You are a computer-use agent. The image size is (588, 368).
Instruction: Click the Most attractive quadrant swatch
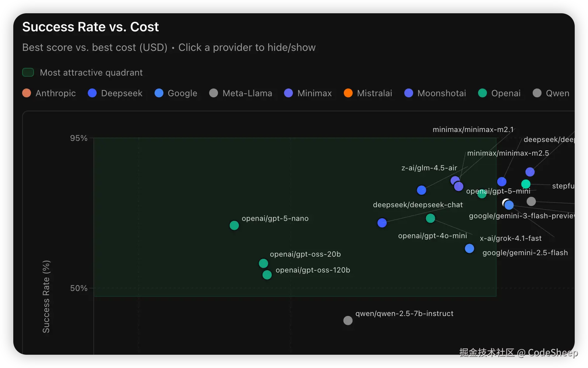(x=28, y=72)
